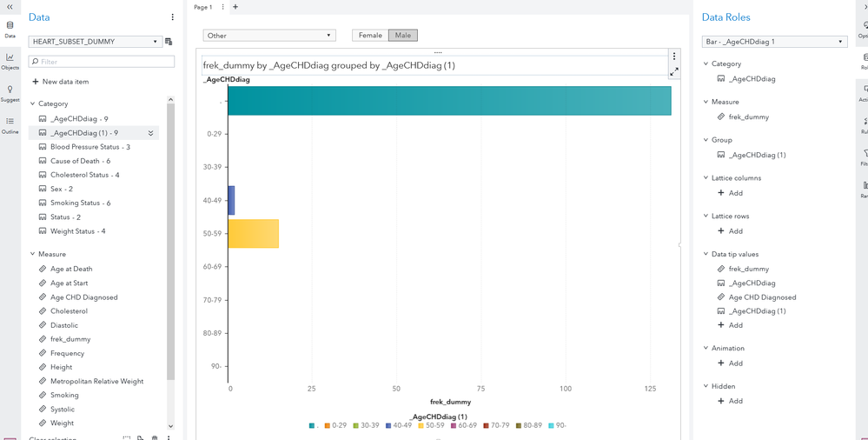Collapse the Measure section in Data pane
This screenshot has width=868, height=440.
click(x=33, y=255)
